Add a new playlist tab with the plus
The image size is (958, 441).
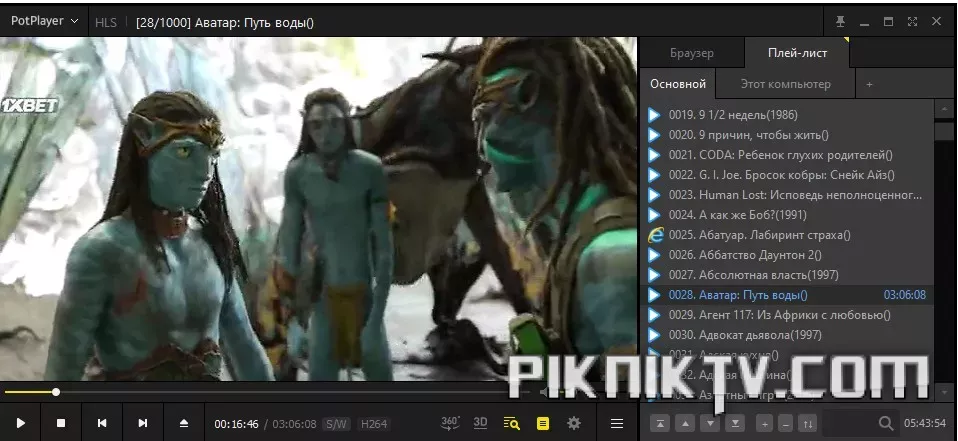click(x=869, y=84)
